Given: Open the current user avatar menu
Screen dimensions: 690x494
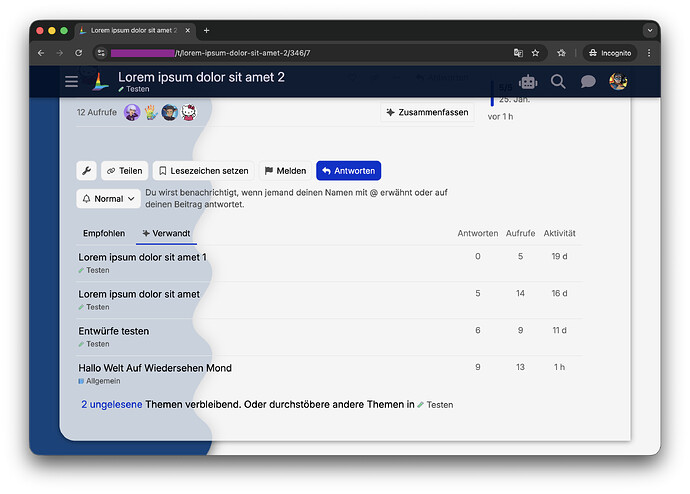Looking at the screenshot, I should 618,81.
